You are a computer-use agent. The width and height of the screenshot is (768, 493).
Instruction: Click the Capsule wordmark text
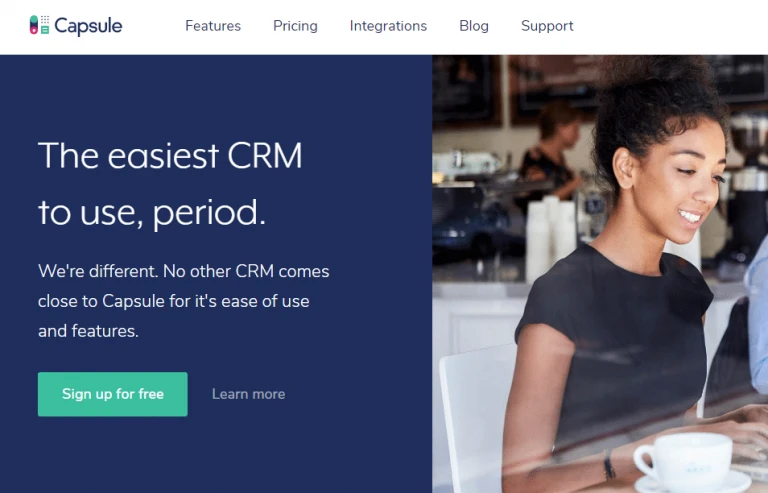tap(88, 26)
